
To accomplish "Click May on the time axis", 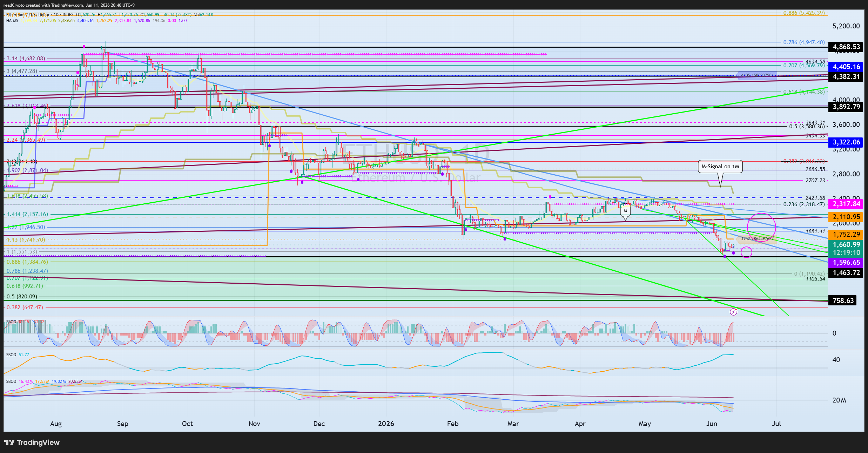I will (x=645, y=424).
